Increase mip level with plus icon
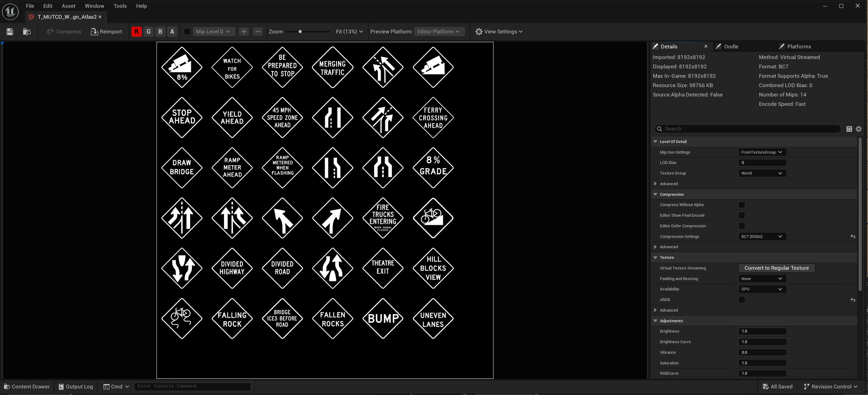 pos(244,32)
